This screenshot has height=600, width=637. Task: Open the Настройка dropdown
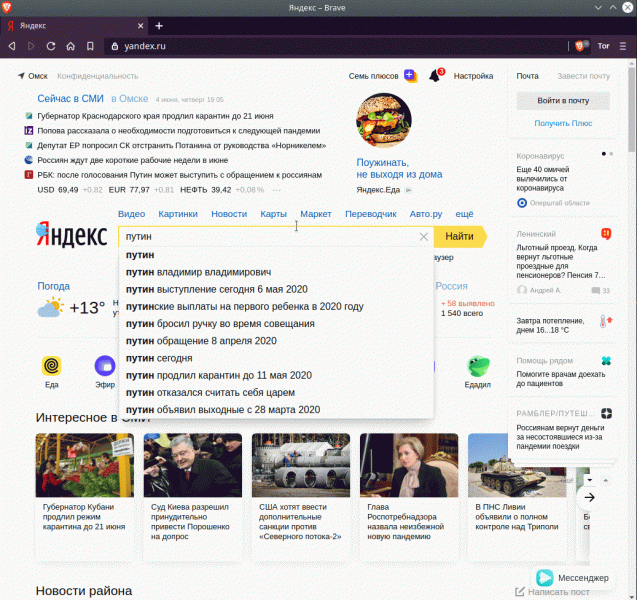pyautogui.click(x=473, y=76)
